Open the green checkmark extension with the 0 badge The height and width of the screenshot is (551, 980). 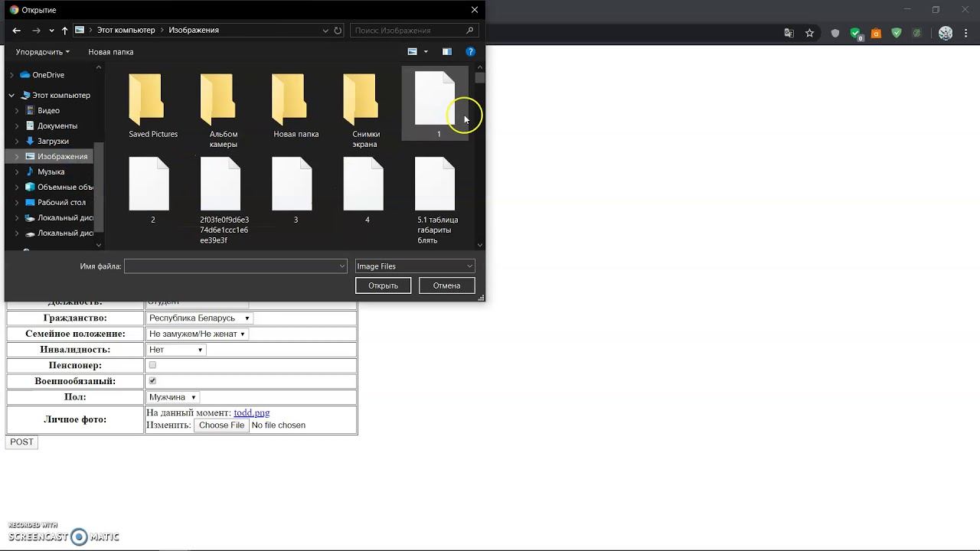tap(857, 34)
